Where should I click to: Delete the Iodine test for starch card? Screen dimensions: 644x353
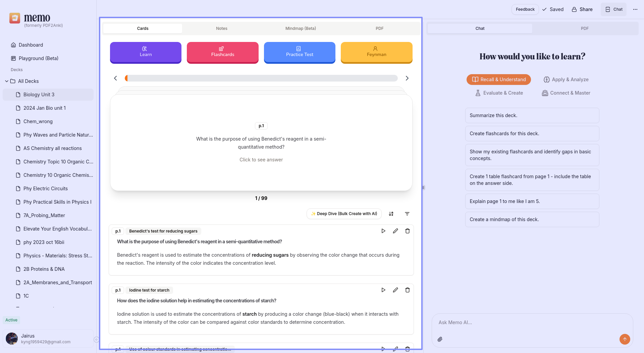[x=408, y=290]
